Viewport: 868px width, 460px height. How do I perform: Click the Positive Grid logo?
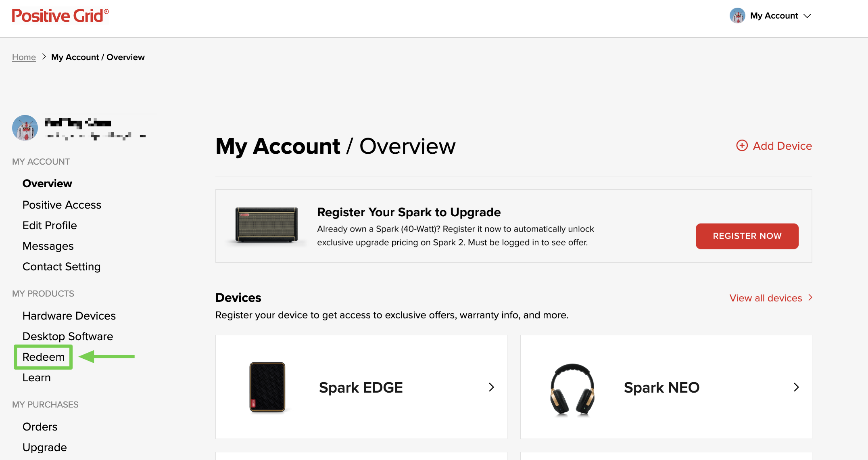[60, 16]
